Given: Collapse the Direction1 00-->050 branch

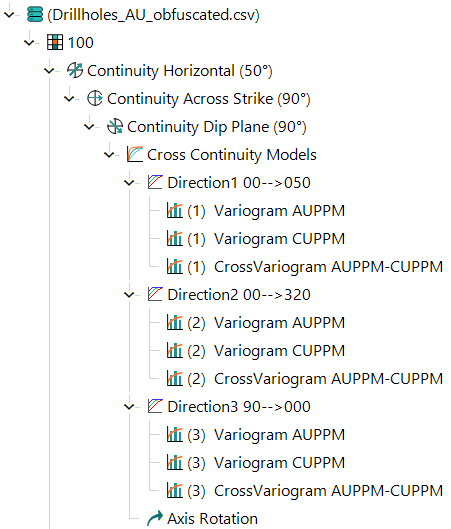Looking at the screenshot, I should 129,183.
